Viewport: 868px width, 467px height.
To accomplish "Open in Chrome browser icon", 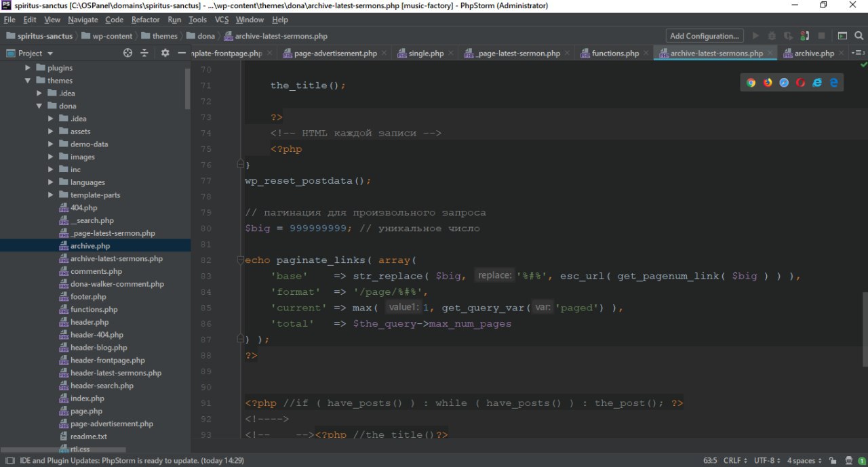I will coord(751,83).
